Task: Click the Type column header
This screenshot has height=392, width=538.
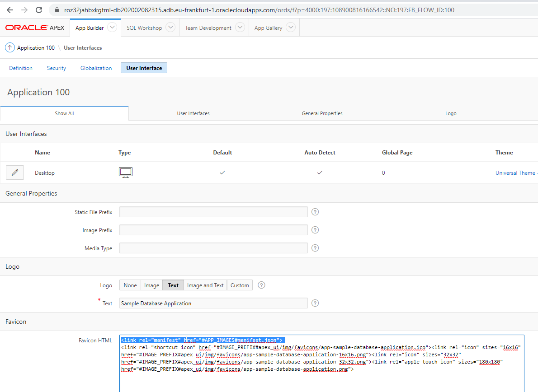Action: (x=124, y=153)
